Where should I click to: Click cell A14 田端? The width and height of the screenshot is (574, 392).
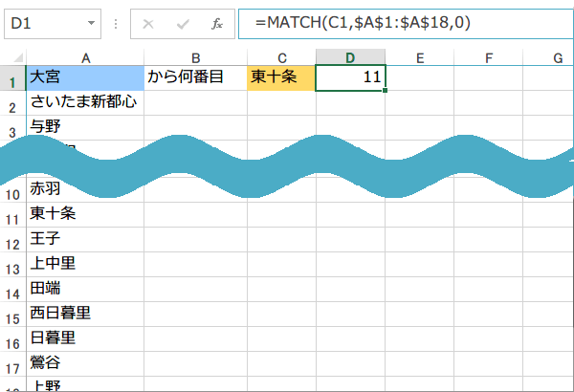coord(85,290)
